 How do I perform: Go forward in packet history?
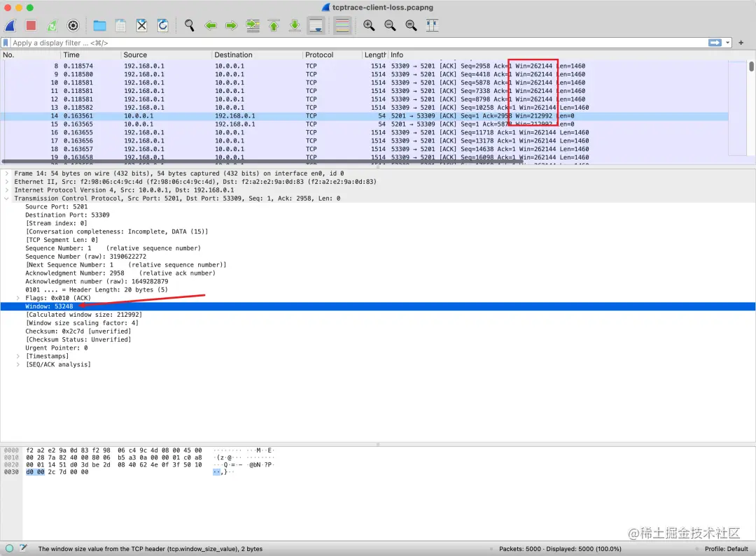pyautogui.click(x=232, y=26)
